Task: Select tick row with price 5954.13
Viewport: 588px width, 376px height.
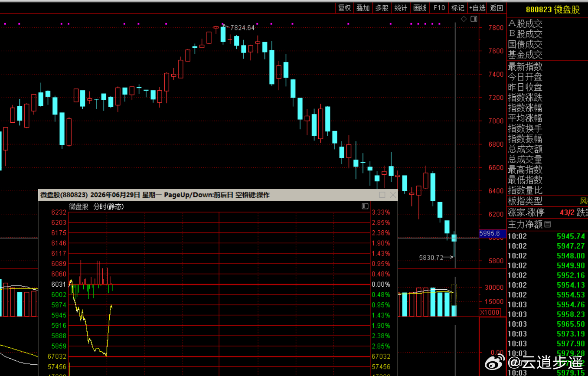Action: pos(547,285)
